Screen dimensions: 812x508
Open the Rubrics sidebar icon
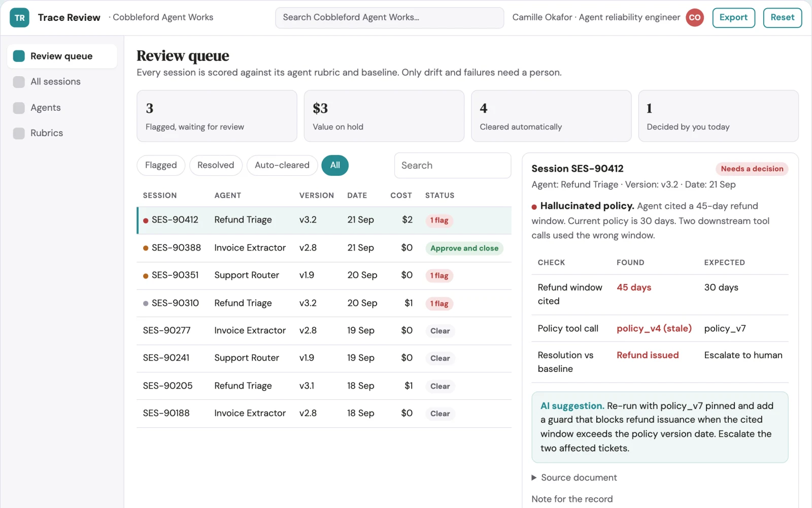19,133
